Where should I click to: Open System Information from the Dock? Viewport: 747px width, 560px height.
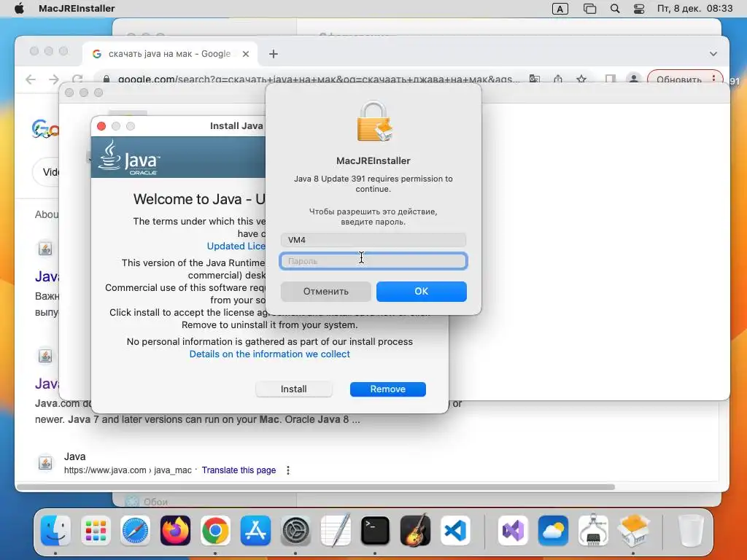click(593, 531)
